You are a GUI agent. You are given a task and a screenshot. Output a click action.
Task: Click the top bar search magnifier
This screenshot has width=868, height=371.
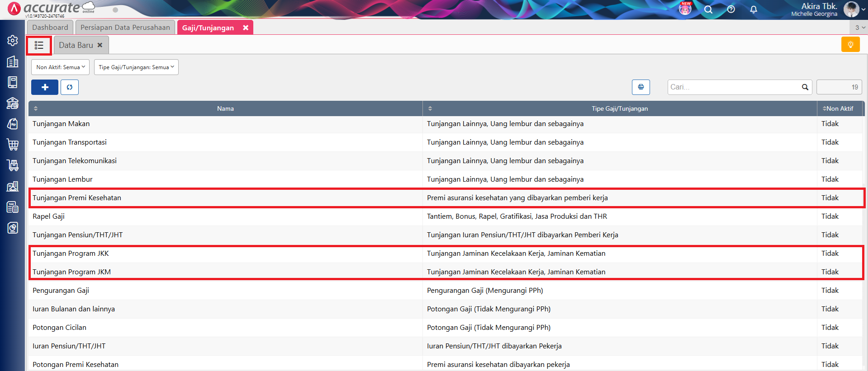[708, 9]
